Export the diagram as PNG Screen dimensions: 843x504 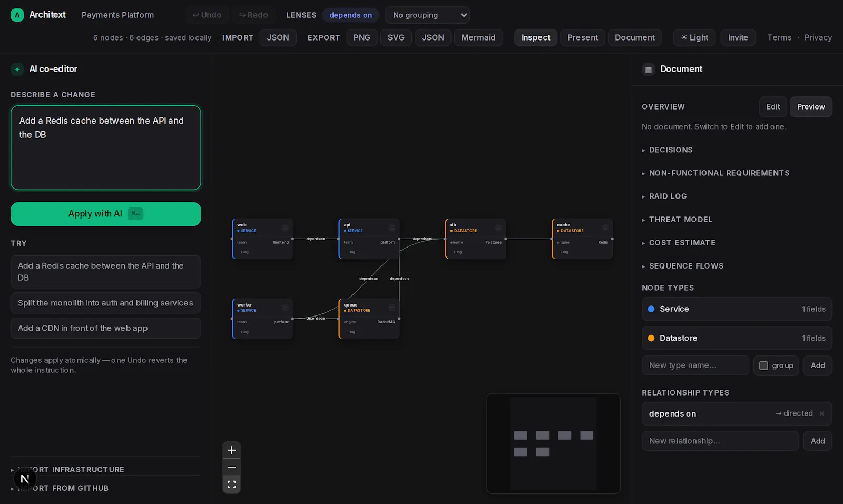(362, 37)
